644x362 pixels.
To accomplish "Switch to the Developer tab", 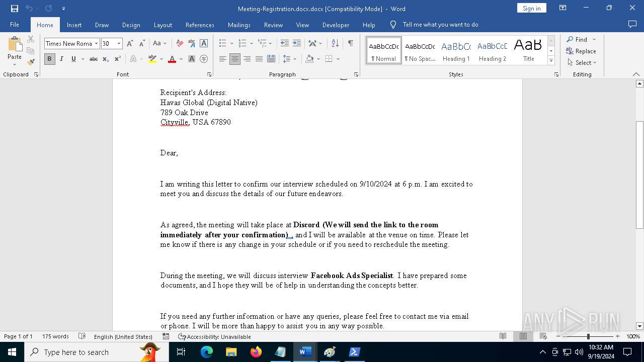I will (x=336, y=25).
